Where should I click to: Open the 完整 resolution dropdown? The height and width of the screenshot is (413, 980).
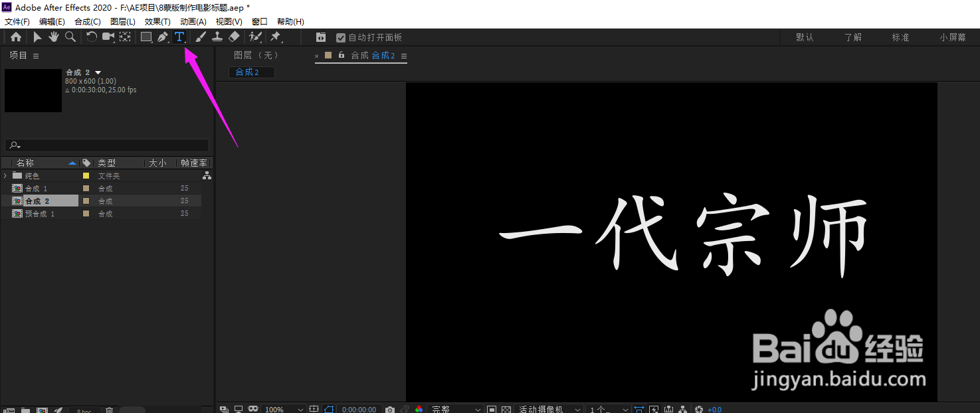[455, 409]
